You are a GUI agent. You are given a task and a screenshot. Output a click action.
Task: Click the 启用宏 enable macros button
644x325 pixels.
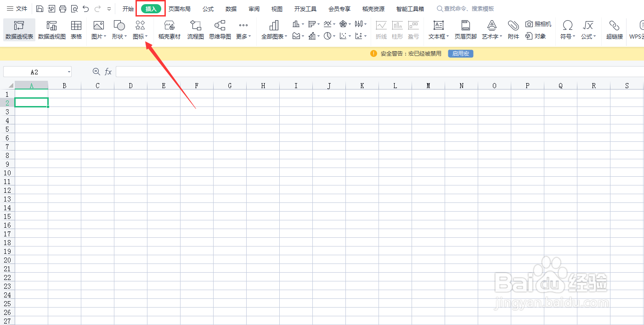coord(461,54)
